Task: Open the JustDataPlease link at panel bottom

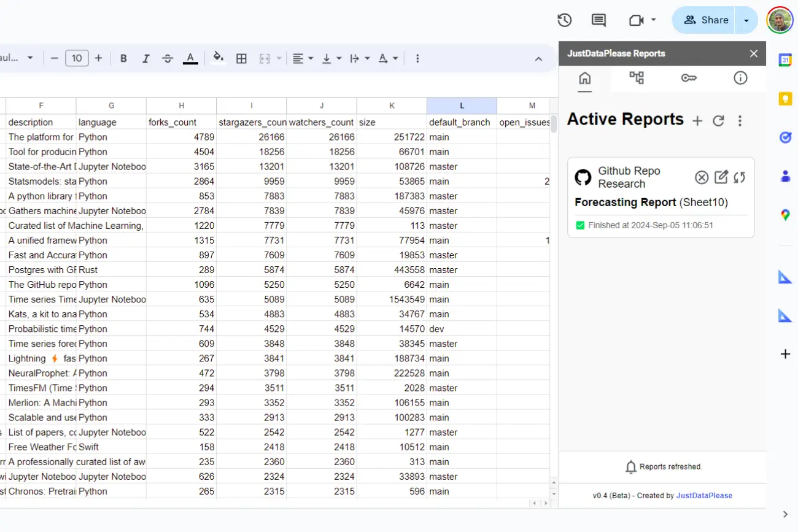Action: 704,495
